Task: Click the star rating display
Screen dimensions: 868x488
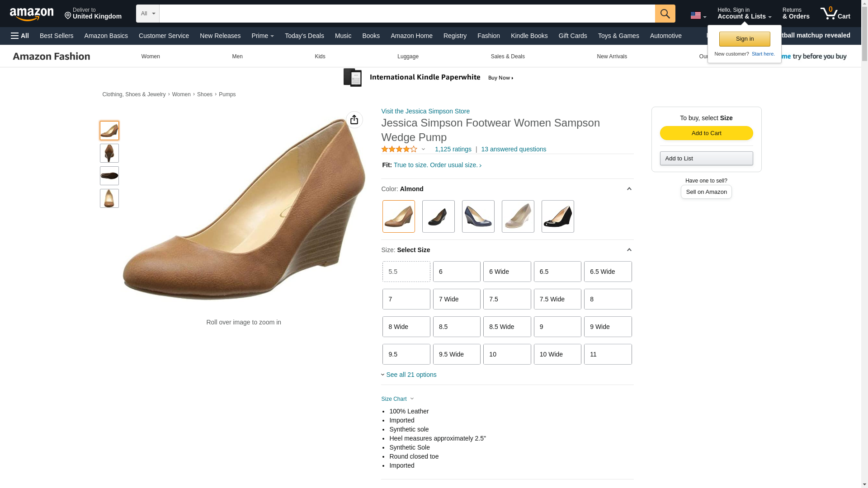Action: [x=399, y=149]
